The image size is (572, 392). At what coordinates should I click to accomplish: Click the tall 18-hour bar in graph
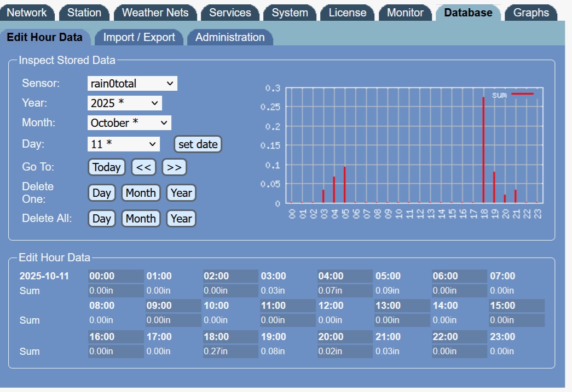click(x=483, y=149)
